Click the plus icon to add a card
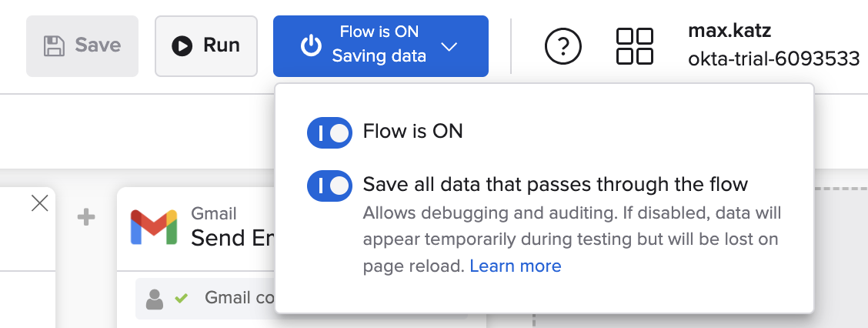The image size is (868, 328). click(86, 218)
